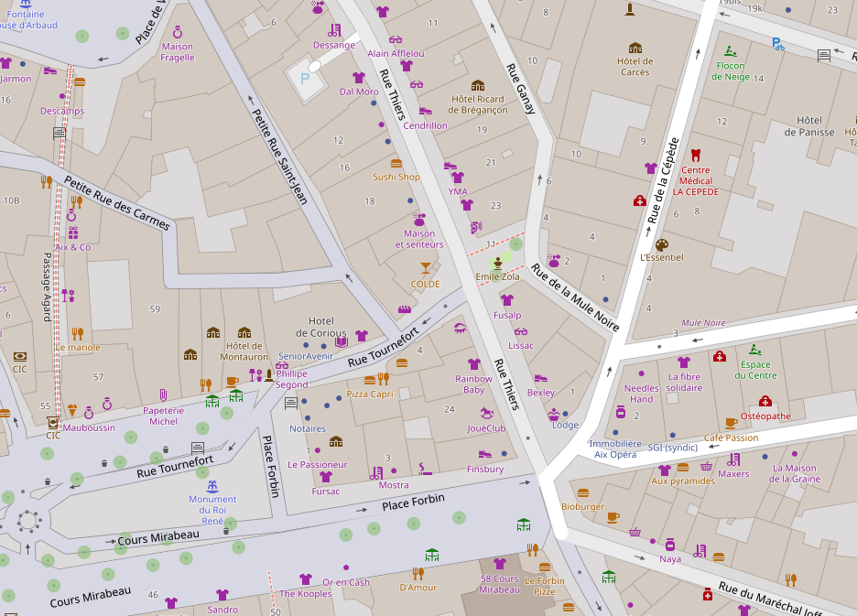
Task: Click the parking icon near Dessange
Action: [x=305, y=79]
